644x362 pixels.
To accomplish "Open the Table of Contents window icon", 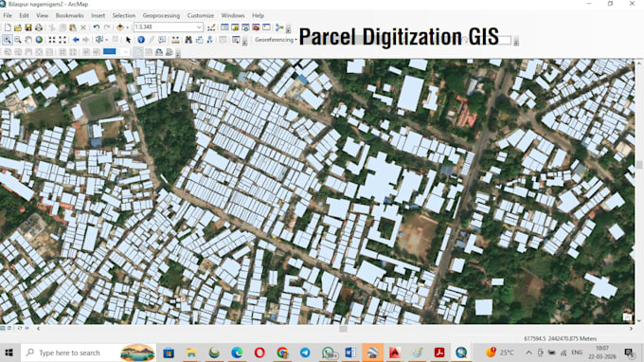I will pyautogui.click(x=224, y=27).
